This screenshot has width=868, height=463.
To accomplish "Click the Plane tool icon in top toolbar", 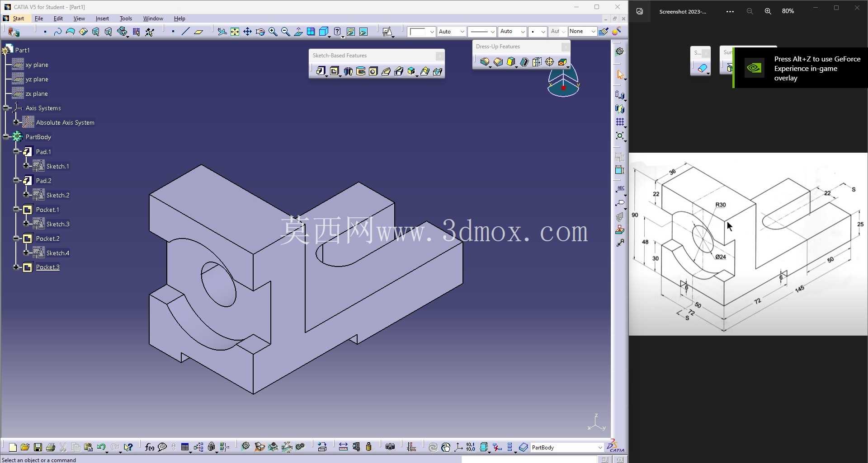I will 198,32.
